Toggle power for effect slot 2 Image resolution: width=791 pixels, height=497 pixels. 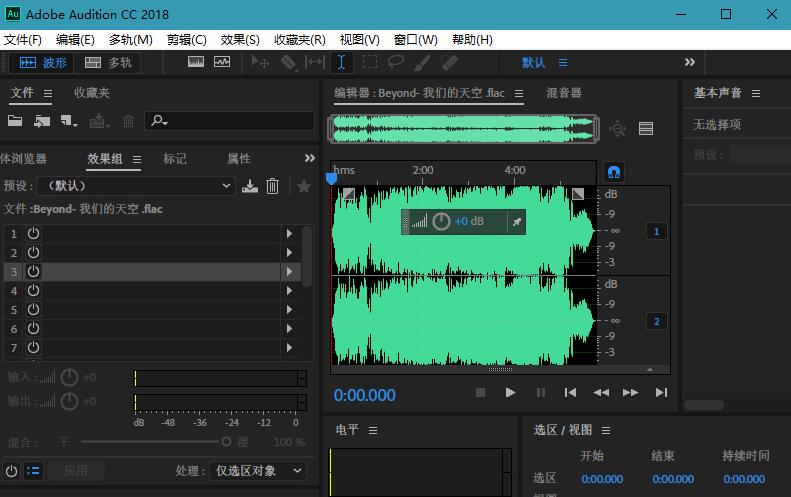tap(33, 253)
